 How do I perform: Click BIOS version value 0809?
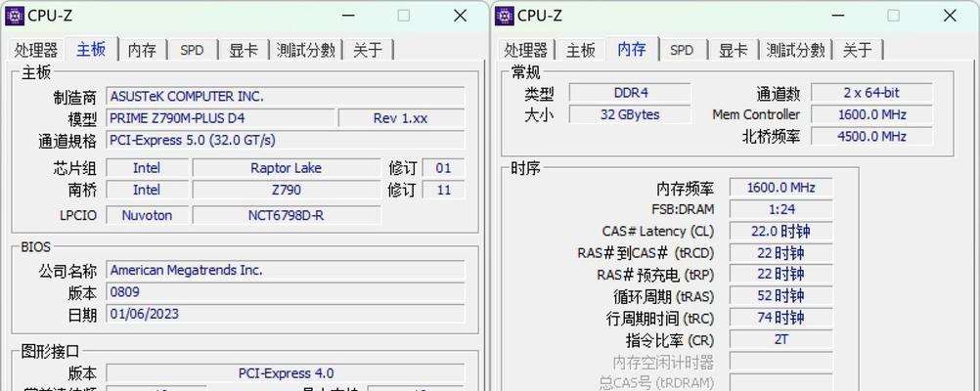coord(285,291)
